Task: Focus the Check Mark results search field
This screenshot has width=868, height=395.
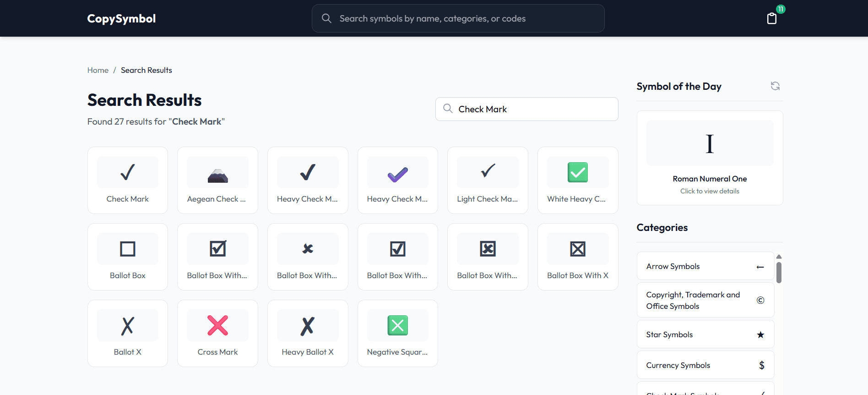Action: [x=533, y=109]
